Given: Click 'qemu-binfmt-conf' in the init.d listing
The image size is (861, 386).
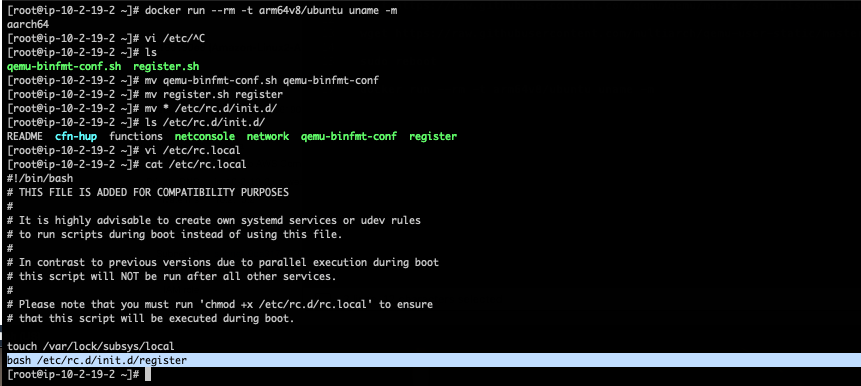Looking at the screenshot, I should (349, 136).
